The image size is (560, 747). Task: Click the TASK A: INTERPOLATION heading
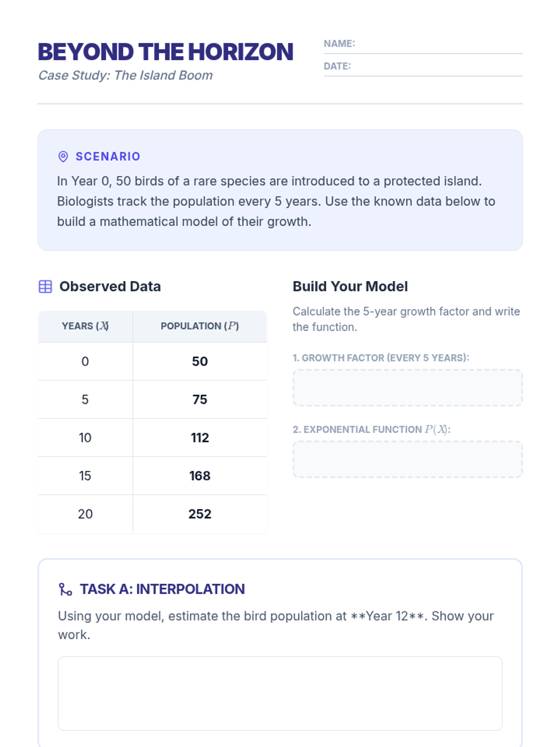click(162, 589)
